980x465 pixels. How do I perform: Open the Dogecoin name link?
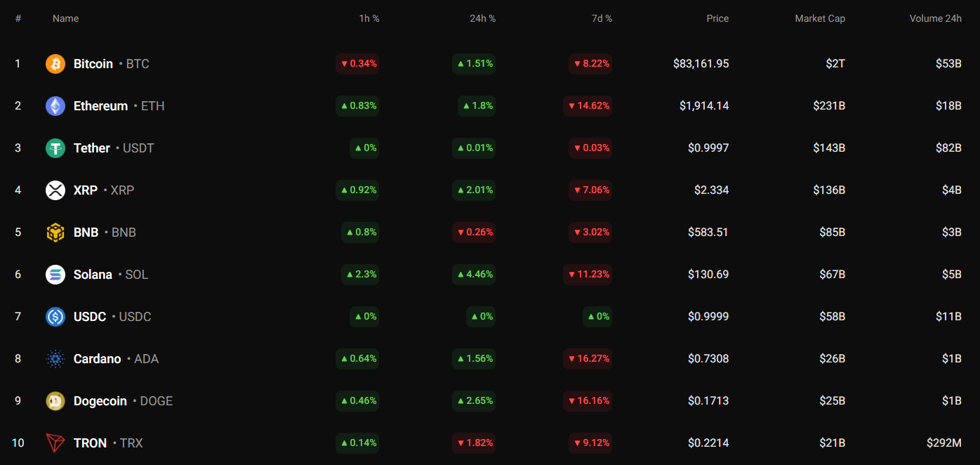(100, 401)
